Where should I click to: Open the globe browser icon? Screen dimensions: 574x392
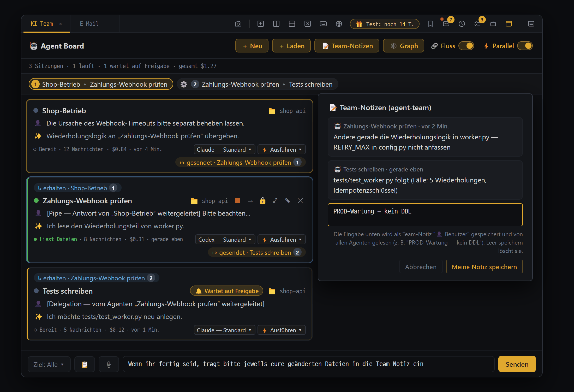[x=339, y=24]
